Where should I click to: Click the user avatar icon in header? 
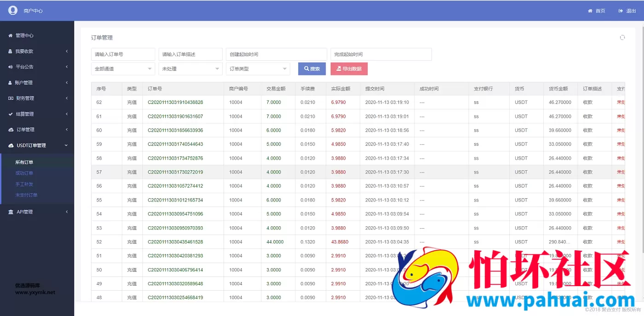point(12,10)
